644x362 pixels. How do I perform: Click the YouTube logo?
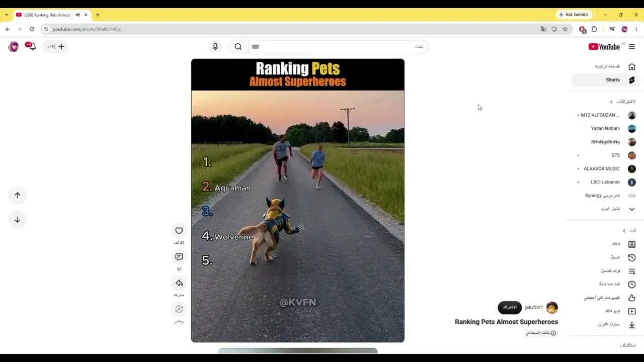coord(604,47)
